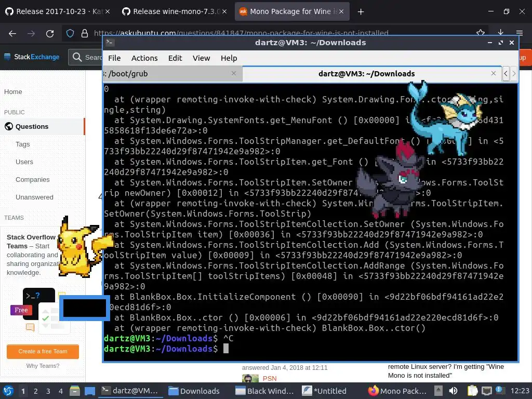Click the browser back arrow

coord(12,34)
